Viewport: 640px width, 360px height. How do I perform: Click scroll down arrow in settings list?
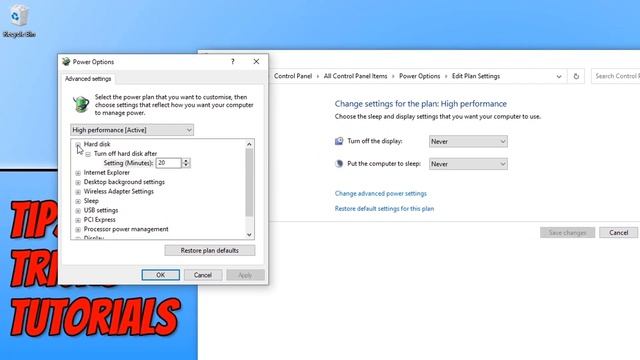click(249, 235)
